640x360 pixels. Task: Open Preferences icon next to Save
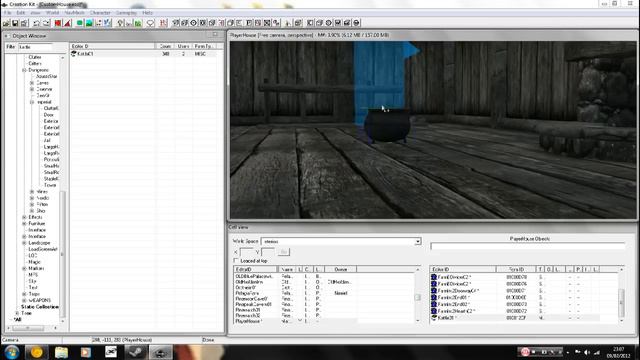pos(24,23)
